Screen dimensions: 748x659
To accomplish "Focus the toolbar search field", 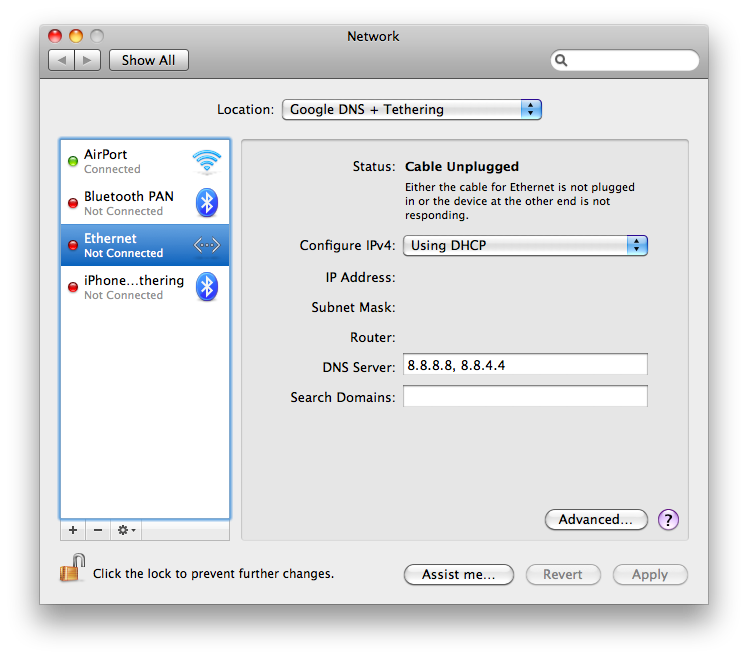I will (x=630, y=61).
